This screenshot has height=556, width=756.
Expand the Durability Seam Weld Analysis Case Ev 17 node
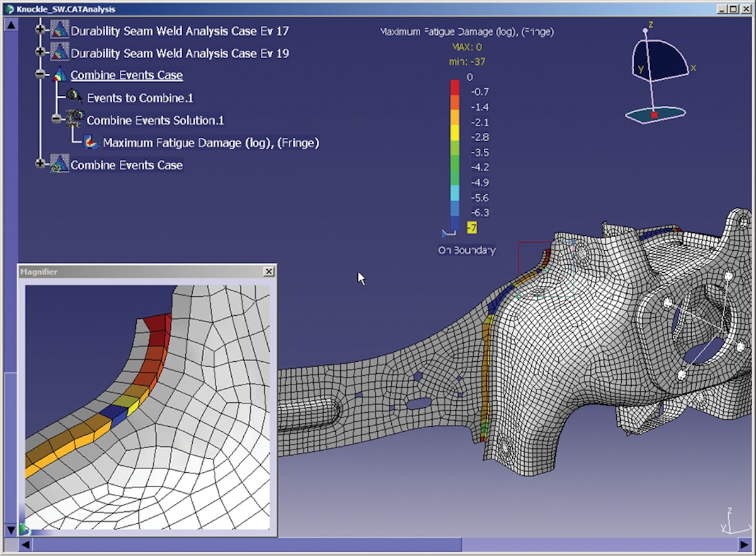tap(40, 28)
